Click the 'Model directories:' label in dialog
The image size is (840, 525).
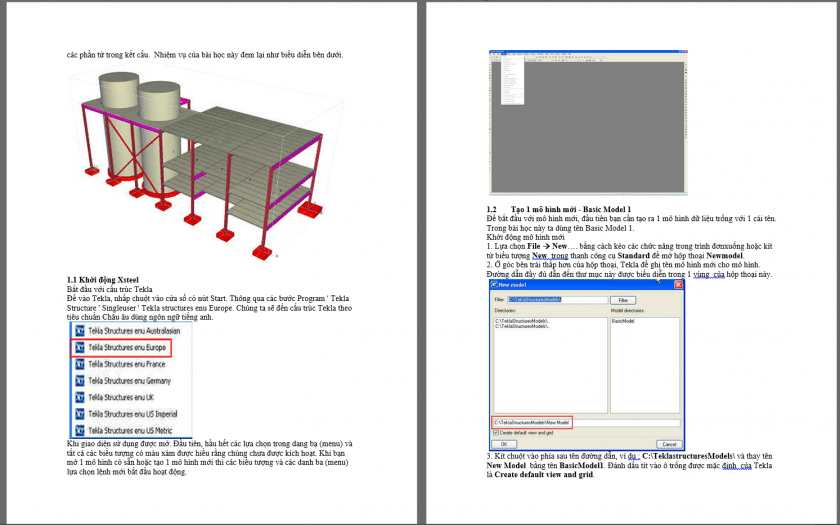coord(627,311)
